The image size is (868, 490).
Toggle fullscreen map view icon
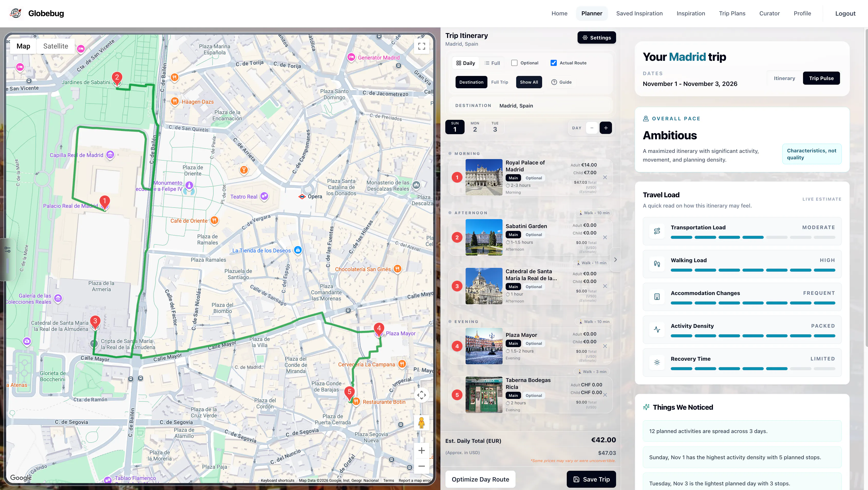(421, 46)
